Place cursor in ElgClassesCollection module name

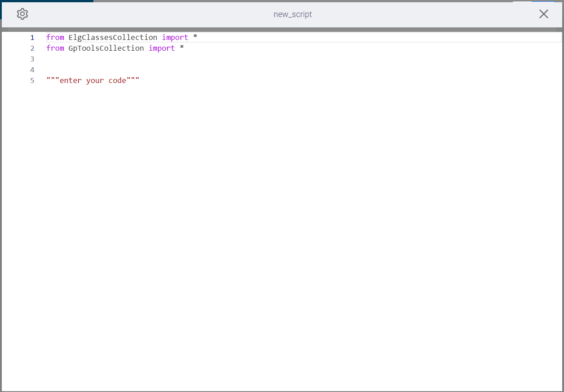click(x=113, y=38)
